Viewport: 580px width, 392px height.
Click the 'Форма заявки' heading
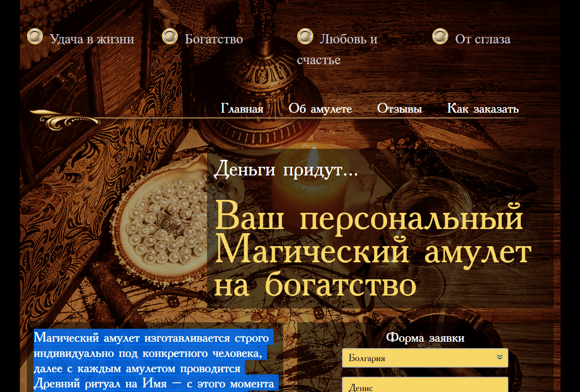point(426,338)
